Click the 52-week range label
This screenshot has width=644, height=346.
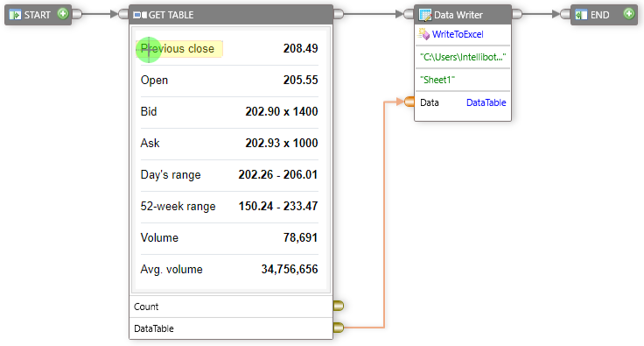pyautogui.click(x=178, y=206)
